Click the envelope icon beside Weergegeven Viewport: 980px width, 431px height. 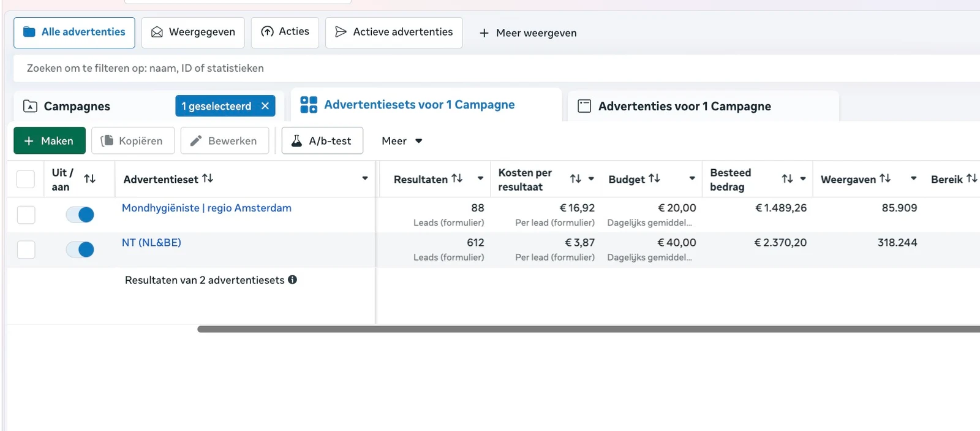coord(157,32)
